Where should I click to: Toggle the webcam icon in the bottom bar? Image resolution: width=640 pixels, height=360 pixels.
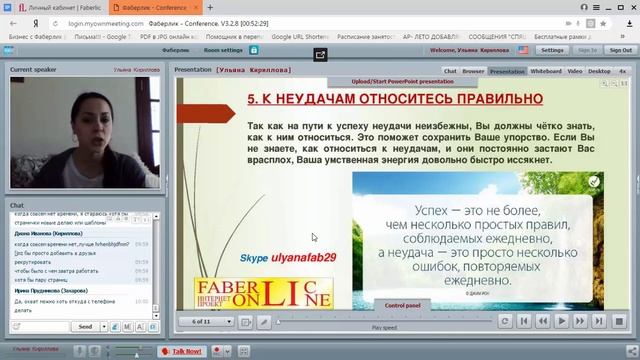[x=94, y=351]
